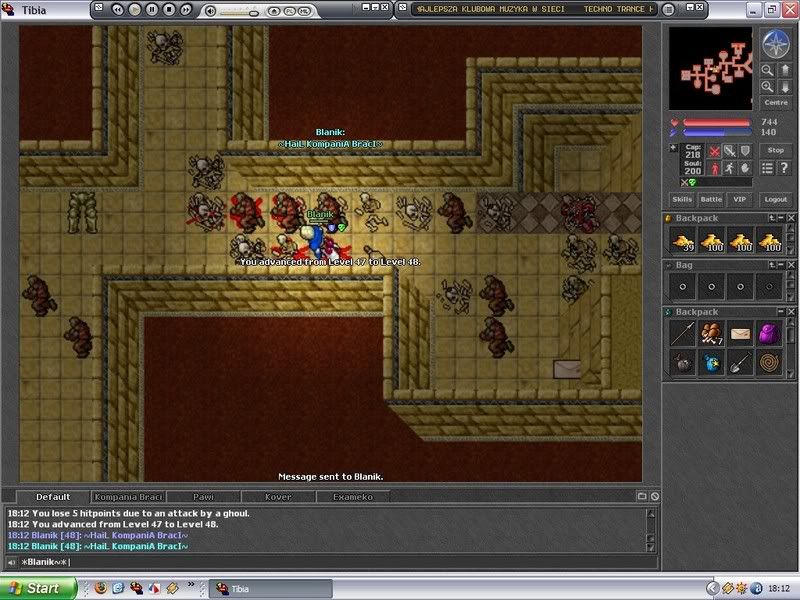Collapse the Bag panel

782,265
